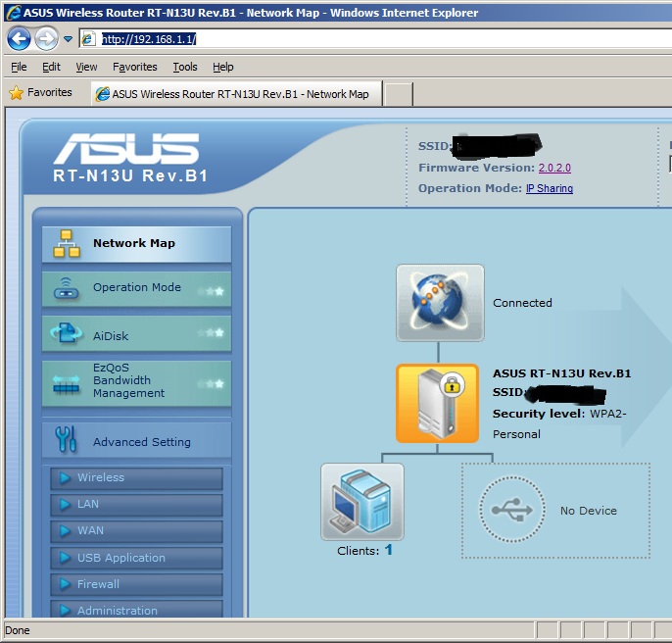Click the ASUS RT-N13U Rev.B1 router name
Image resolution: width=672 pixels, height=643 pixels.
tap(562, 373)
